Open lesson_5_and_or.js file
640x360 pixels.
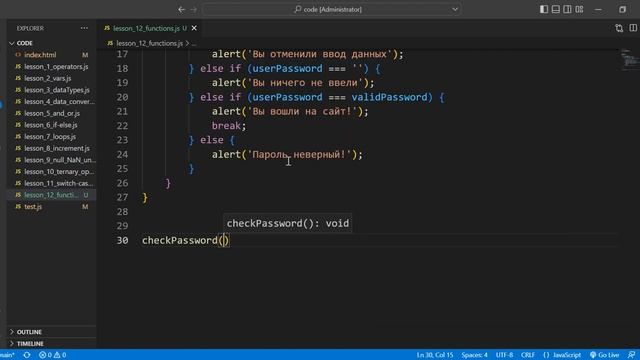coord(52,113)
